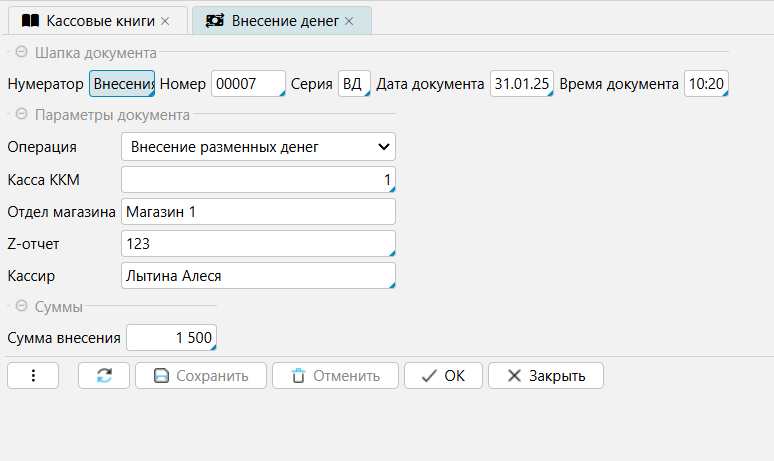Switch to the Кассовые книги tab
This screenshot has height=461, width=774.
(100, 20)
